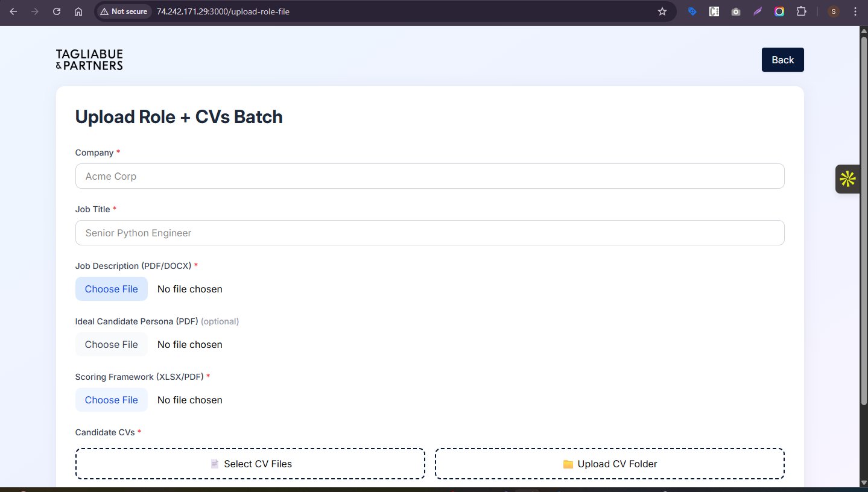Click the address bar URL

pos(223,11)
